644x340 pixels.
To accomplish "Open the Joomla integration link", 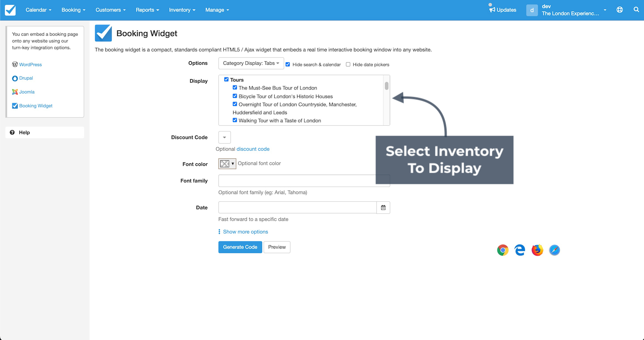I will click(27, 92).
